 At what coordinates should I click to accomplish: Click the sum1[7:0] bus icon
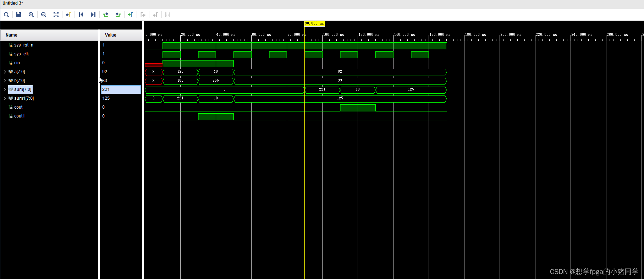pyautogui.click(x=11, y=98)
